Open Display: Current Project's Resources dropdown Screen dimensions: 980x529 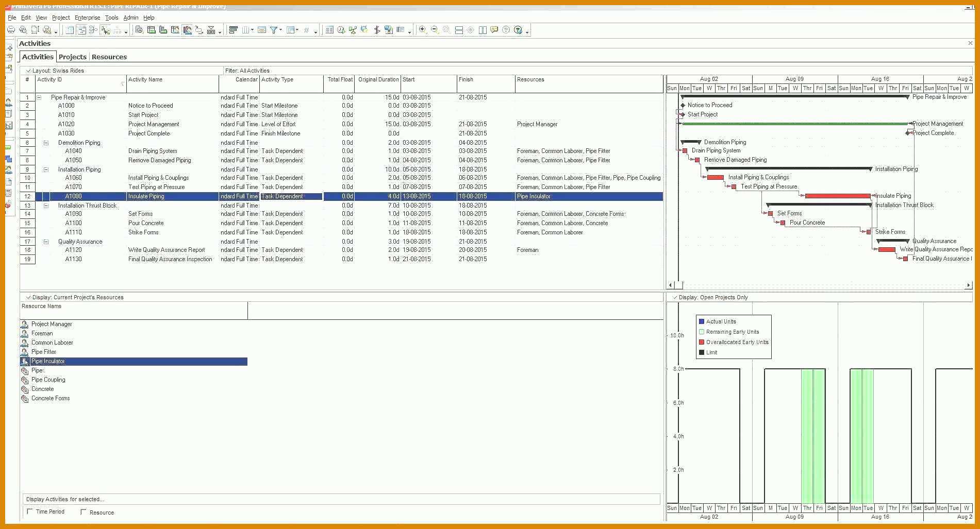28,297
